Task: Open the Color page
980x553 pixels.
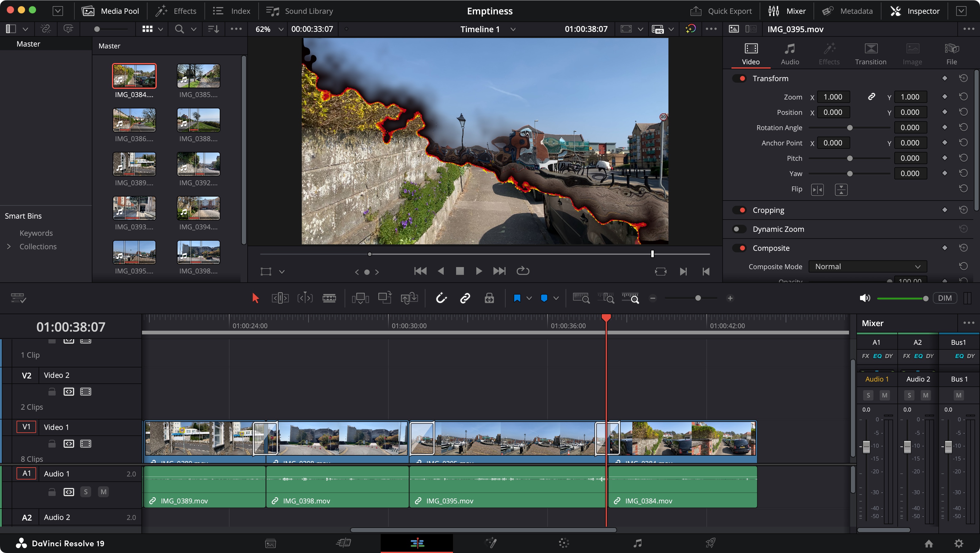Action: [x=563, y=543]
